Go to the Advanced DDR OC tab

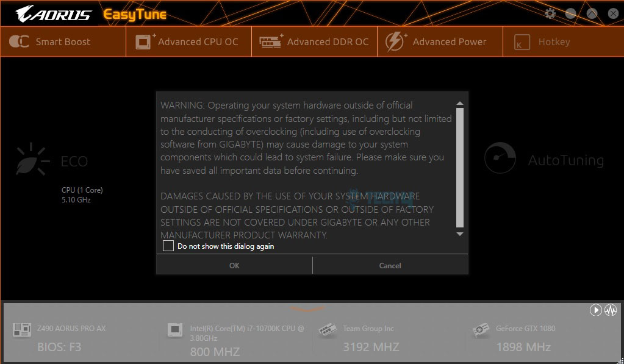tap(314, 41)
